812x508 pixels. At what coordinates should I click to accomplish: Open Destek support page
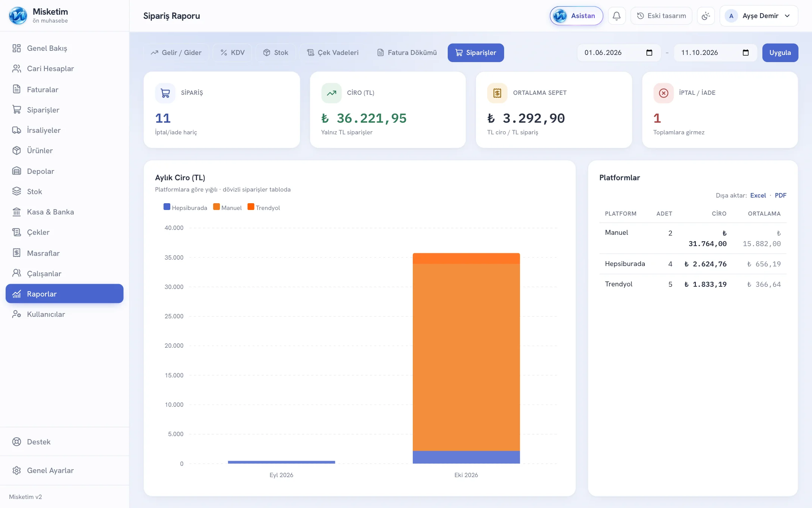click(x=64, y=442)
